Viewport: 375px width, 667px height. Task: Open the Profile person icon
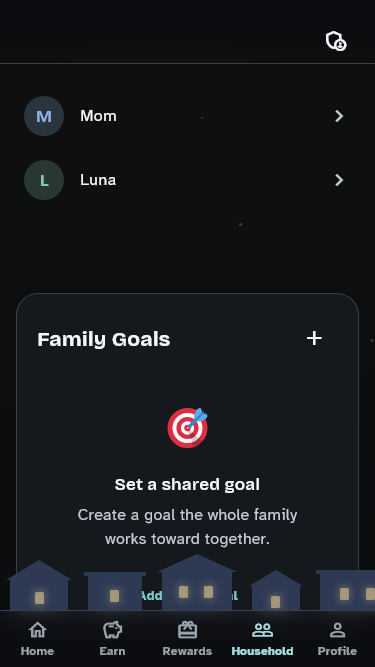[x=337, y=630]
